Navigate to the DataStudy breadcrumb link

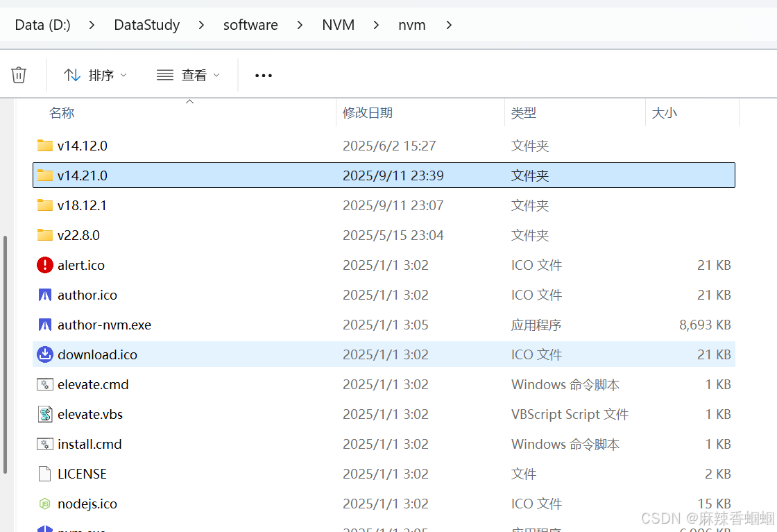(x=146, y=24)
